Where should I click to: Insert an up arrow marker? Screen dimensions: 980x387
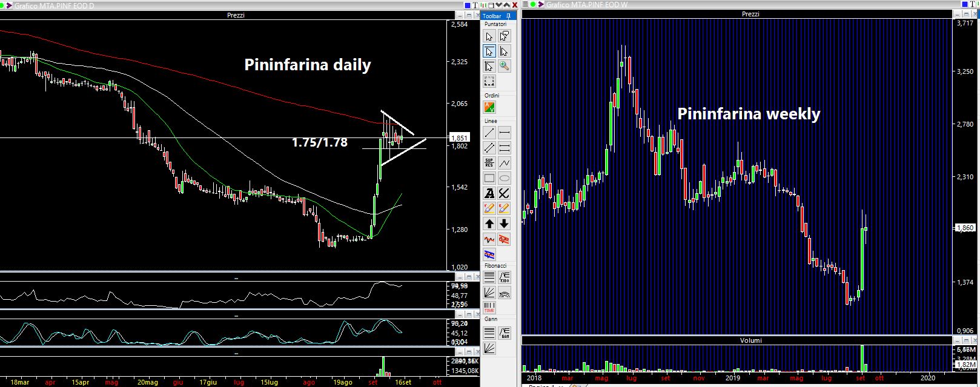[489, 223]
